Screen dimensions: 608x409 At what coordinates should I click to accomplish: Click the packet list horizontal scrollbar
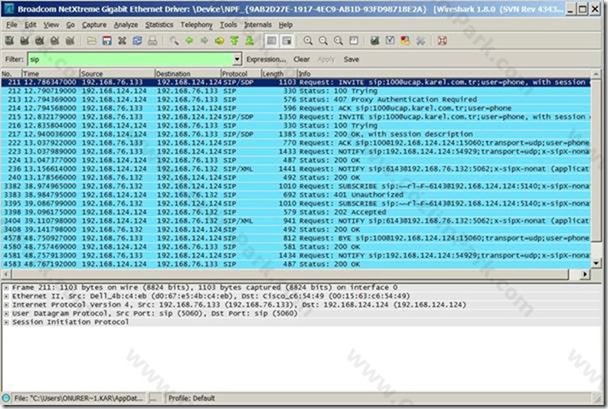(x=295, y=274)
